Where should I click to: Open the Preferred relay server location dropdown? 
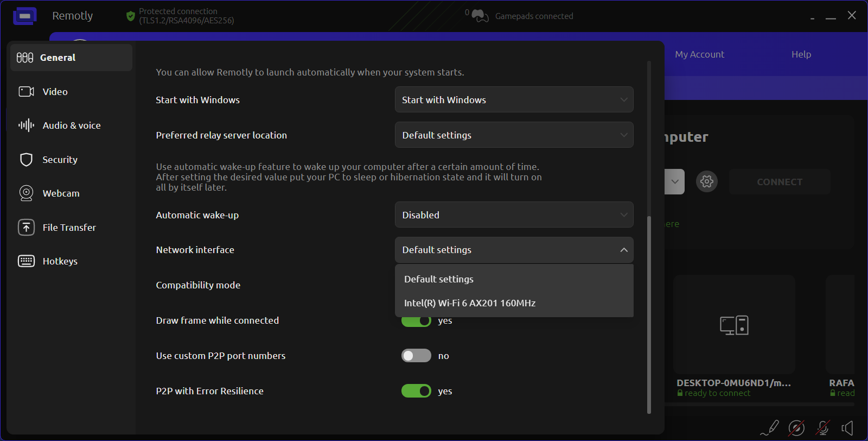coord(514,135)
